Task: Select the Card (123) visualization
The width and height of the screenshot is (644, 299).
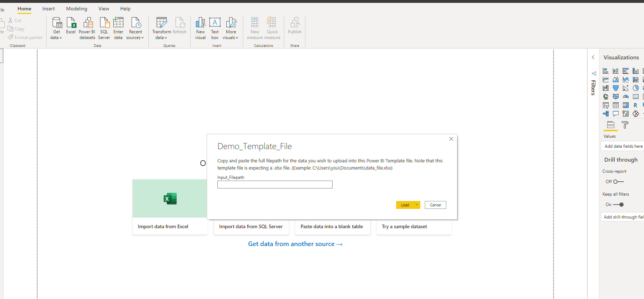Action: coord(636,97)
